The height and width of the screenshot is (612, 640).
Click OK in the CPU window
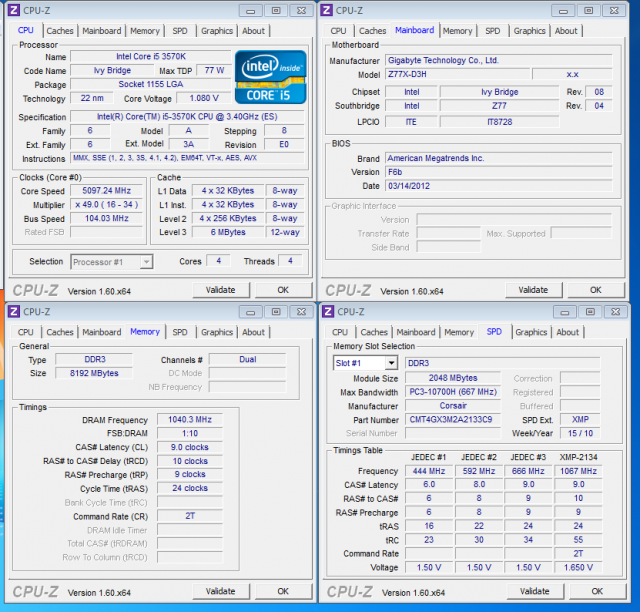283,290
